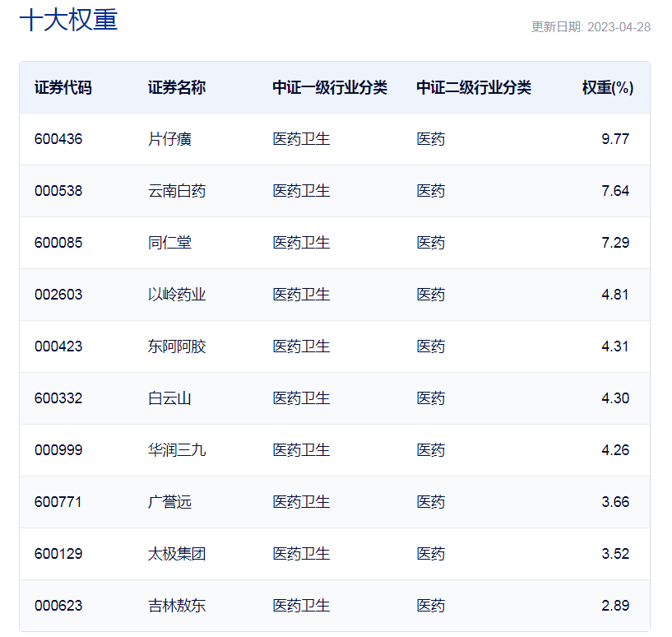Image resolution: width=672 pixels, height=637 pixels.
Task: Select stock code 600332
Action: tap(58, 398)
